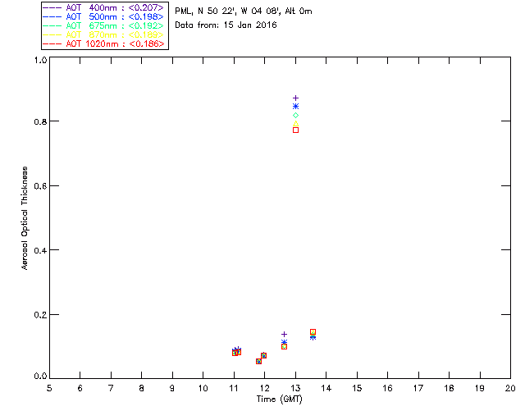
Task: Click the purple plus marker near 0.87
Action: [x=295, y=98]
